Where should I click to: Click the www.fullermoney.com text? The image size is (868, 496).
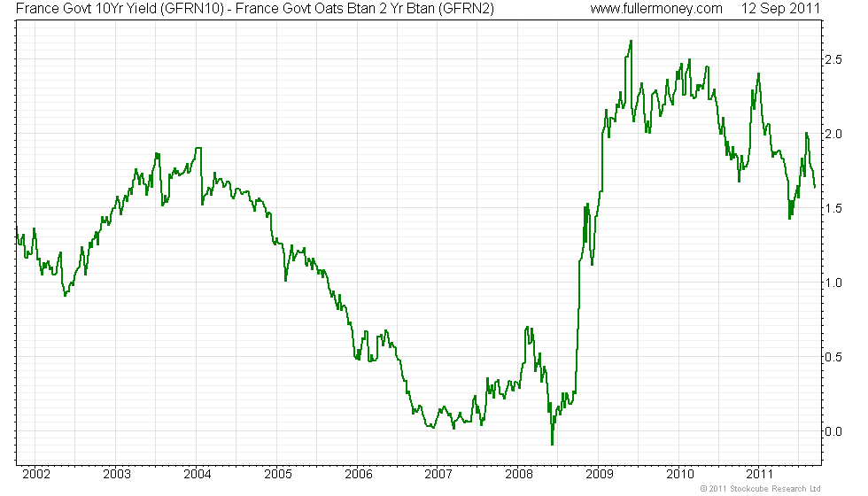coord(656,9)
